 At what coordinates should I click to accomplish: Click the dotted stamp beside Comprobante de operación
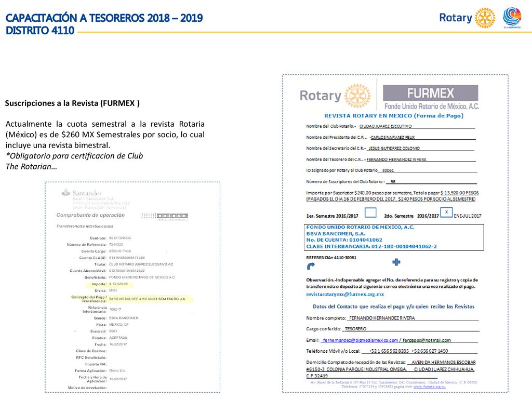pos(164,216)
